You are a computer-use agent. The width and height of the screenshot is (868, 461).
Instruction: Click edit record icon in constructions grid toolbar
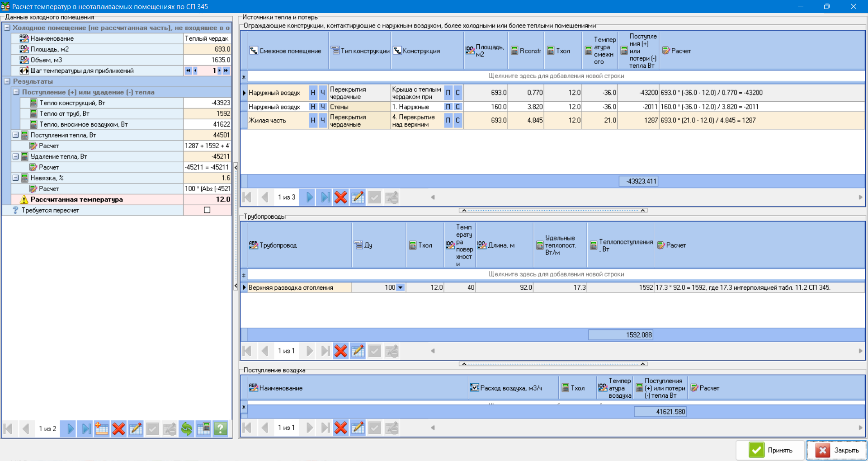click(x=358, y=197)
